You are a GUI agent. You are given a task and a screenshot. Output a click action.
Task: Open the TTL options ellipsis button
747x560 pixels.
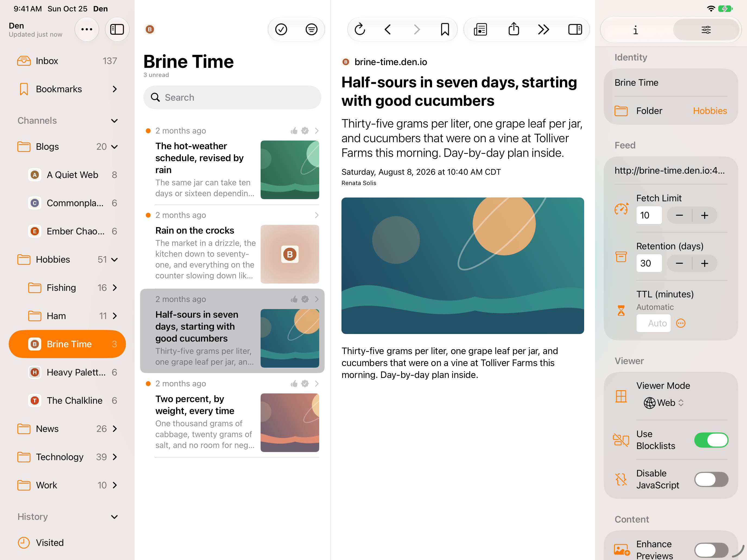click(x=681, y=323)
